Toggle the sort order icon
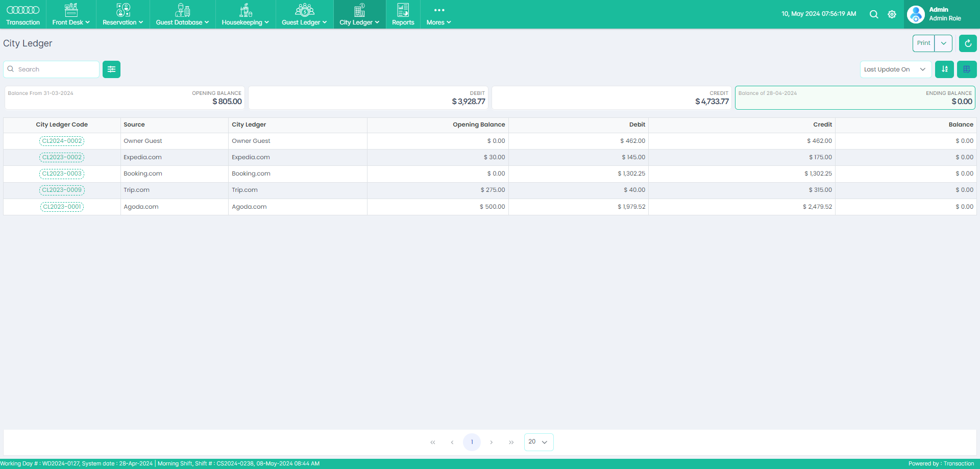The height and width of the screenshot is (469, 980). click(x=944, y=69)
